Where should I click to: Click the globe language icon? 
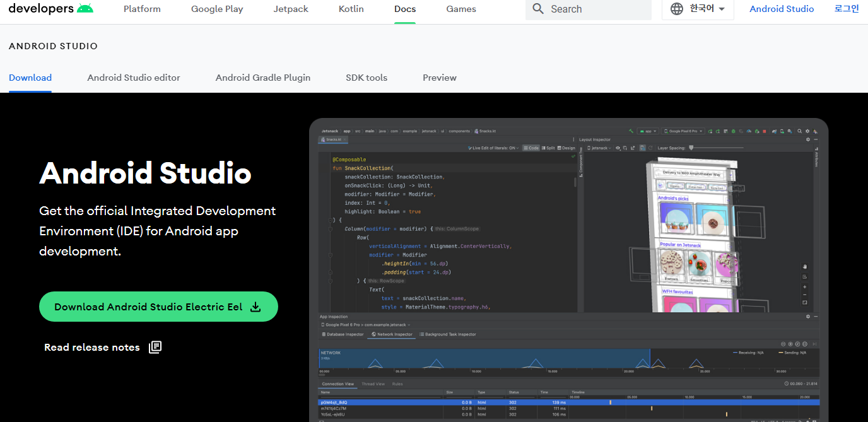pyautogui.click(x=677, y=9)
